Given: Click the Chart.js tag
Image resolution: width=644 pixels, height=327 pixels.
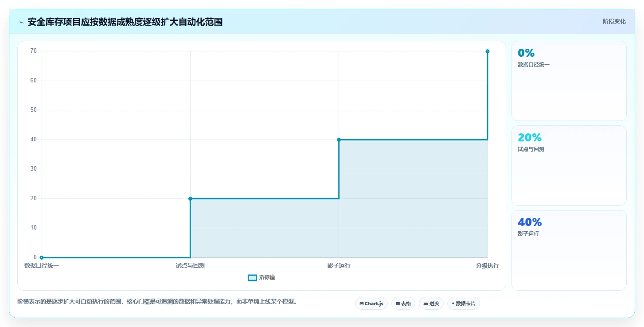Looking at the screenshot, I should pyautogui.click(x=371, y=304).
